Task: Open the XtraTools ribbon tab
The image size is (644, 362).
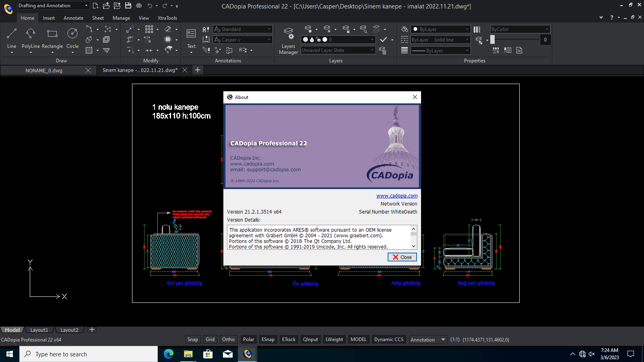Action: [x=167, y=18]
